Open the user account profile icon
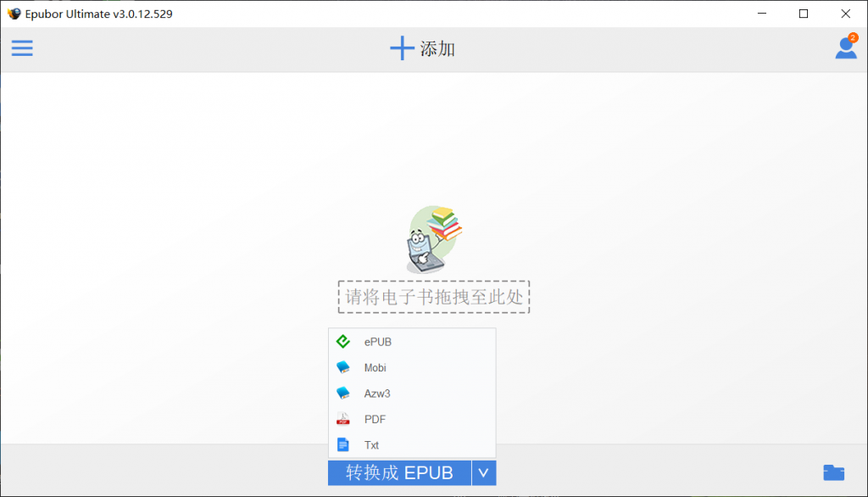Screen dimensions: 868x497 point(845,48)
